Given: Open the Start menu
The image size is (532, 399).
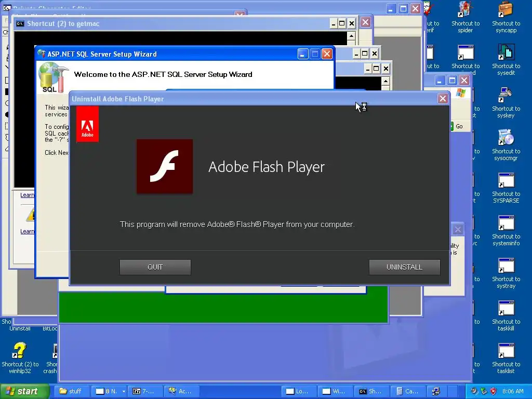Looking at the screenshot, I should (24, 392).
